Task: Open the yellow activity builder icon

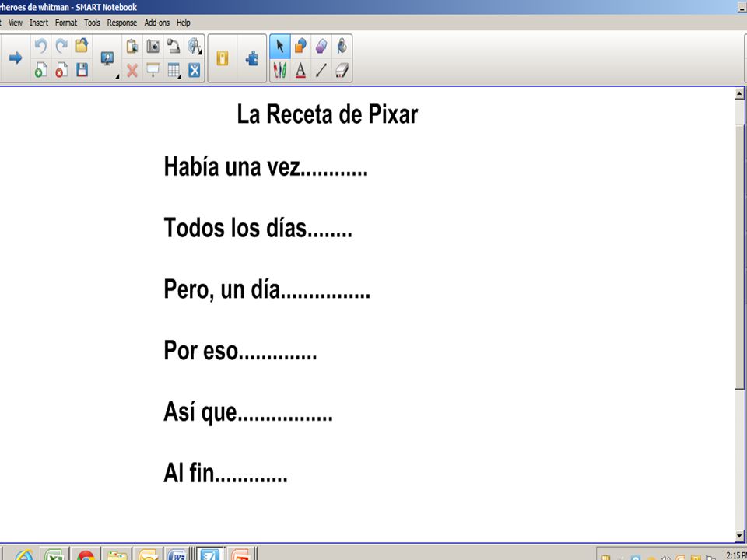Action: point(223,58)
